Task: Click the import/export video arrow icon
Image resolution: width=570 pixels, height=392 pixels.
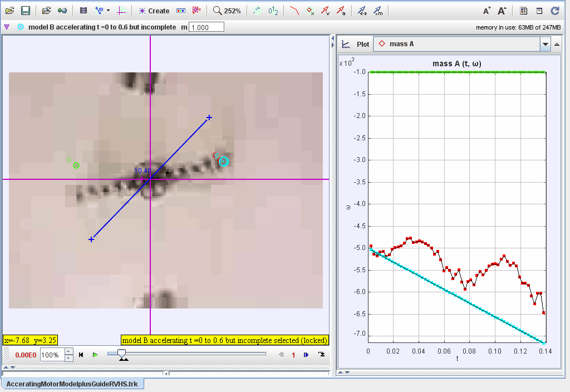Action: (x=62, y=11)
